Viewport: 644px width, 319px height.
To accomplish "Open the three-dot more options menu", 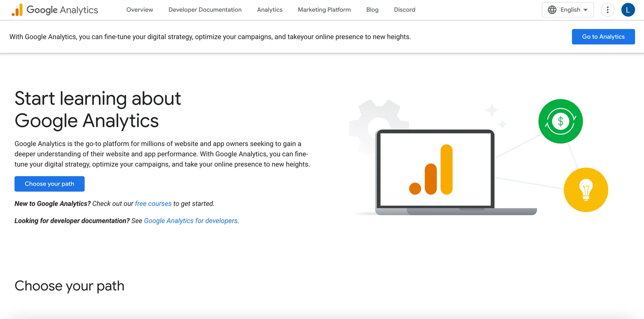I will point(607,10).
